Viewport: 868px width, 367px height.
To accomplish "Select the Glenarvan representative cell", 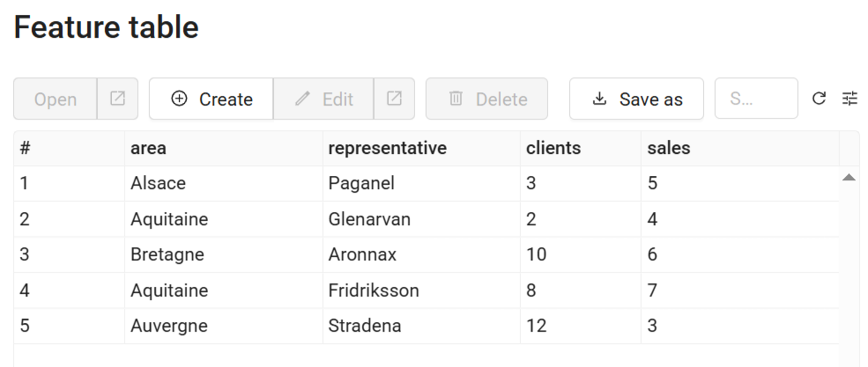I will (369, 219).
